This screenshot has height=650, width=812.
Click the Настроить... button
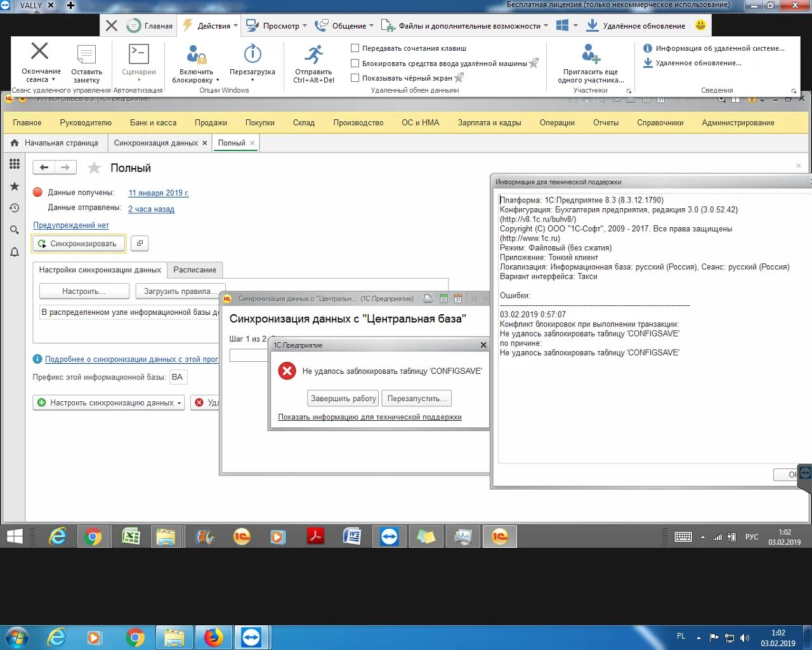tap(84, 291)
